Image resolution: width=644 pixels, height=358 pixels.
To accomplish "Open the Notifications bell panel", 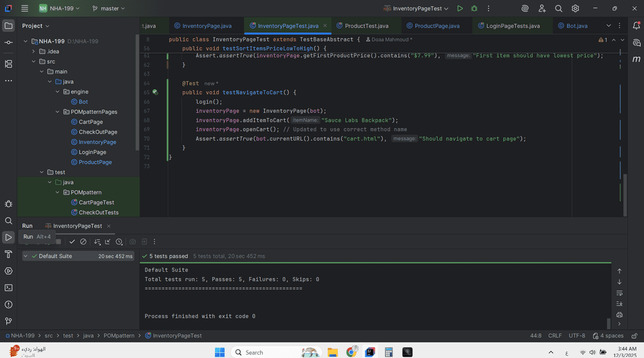I will pyautogui.click(x=636, y=26).
